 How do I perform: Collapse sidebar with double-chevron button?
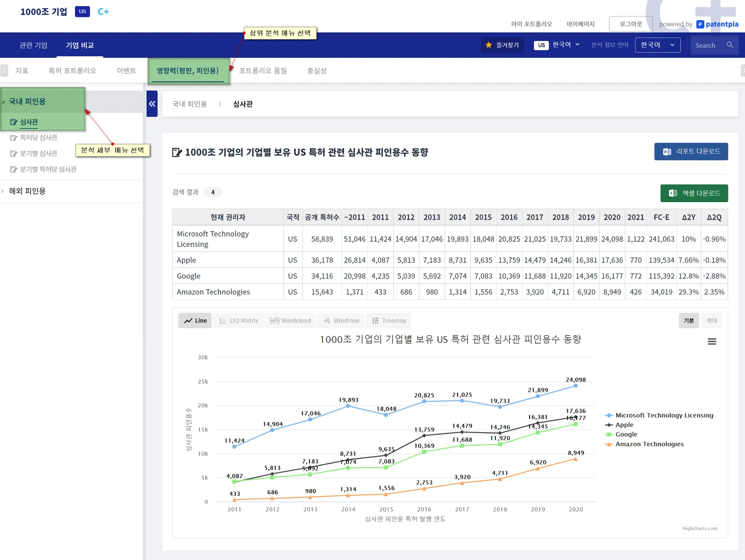tap(152, 104)
